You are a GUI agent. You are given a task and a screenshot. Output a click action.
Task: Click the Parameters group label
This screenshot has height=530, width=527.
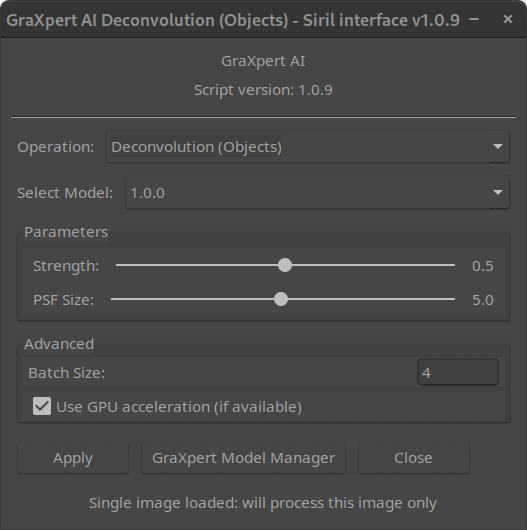(66, 232)
